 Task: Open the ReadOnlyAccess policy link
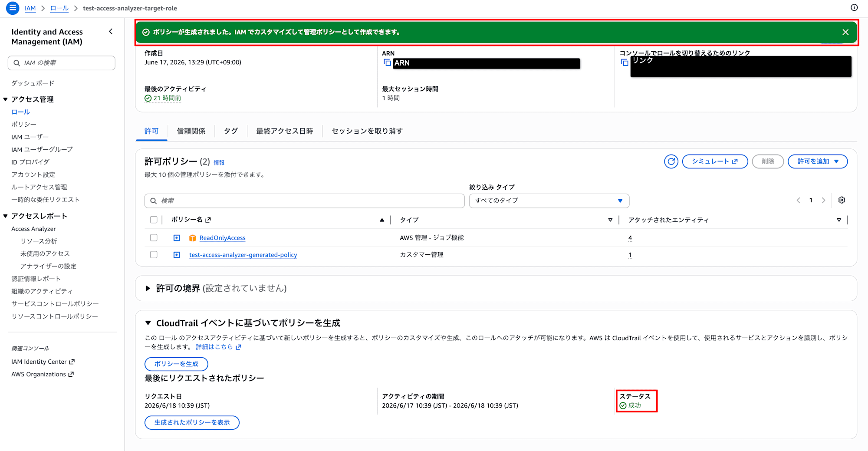(x=222, y=238)
